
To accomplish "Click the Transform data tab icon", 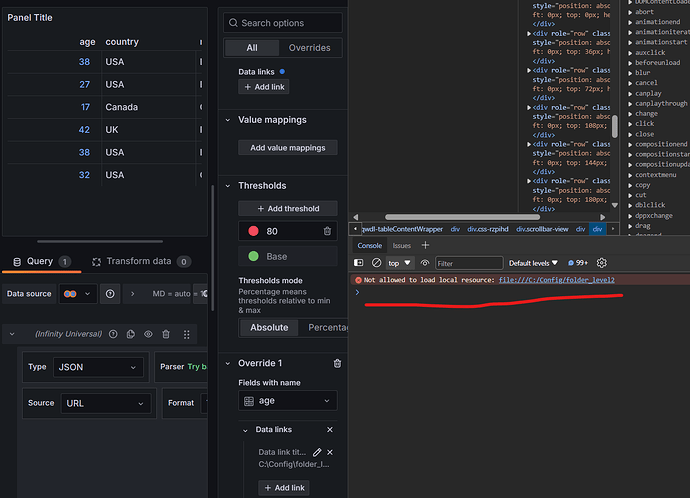I will coord(96,262).
